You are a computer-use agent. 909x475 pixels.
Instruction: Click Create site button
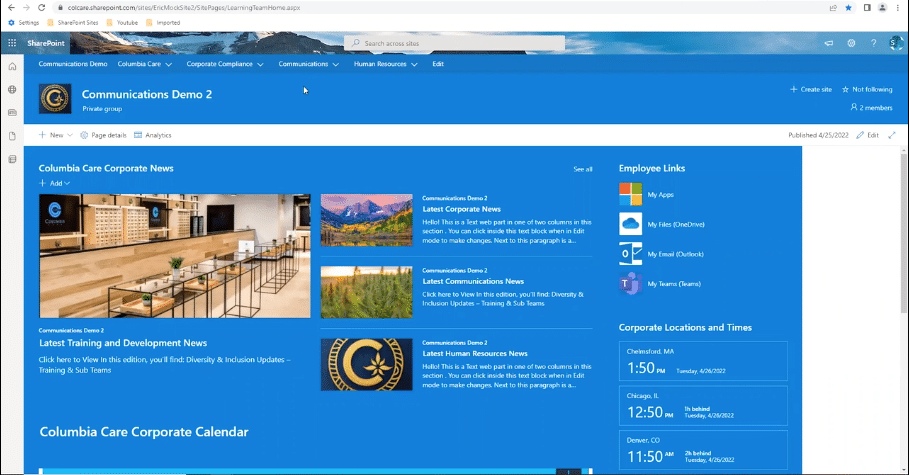click(810, 89)
